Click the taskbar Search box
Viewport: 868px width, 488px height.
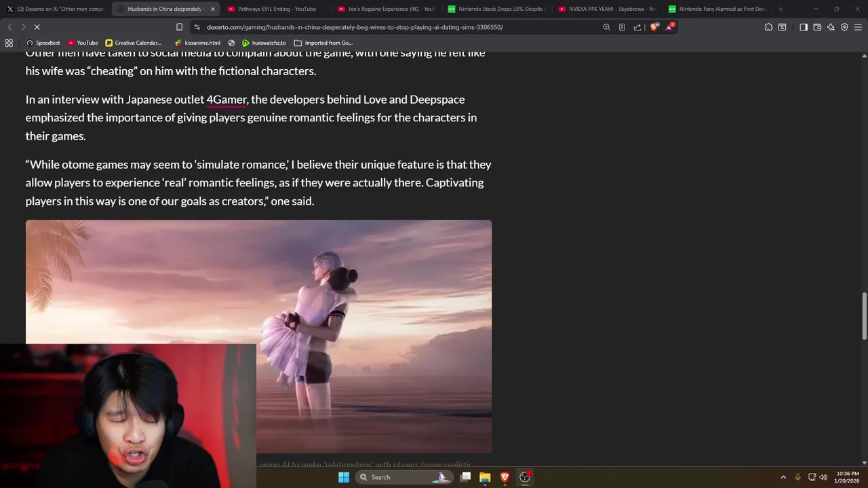[x=403, y=477]
